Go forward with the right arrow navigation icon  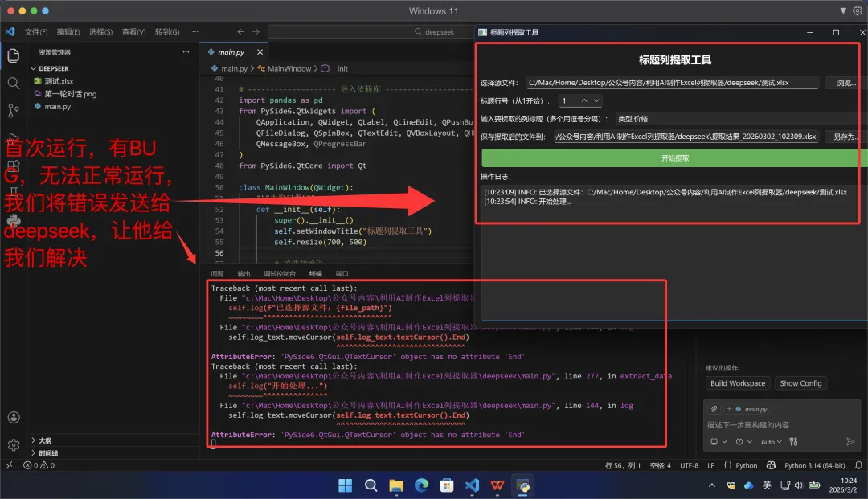256,31
